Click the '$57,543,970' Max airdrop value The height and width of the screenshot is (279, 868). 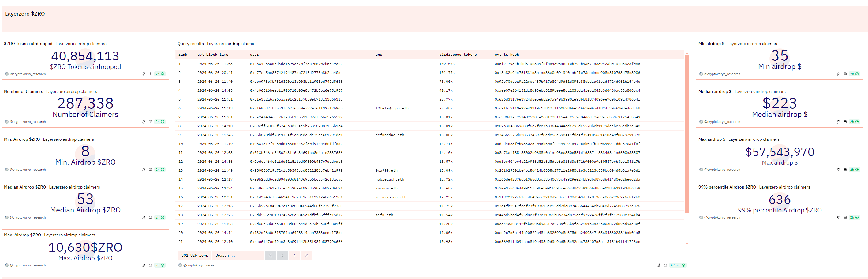pyautogui.click(x=779, y=152)
